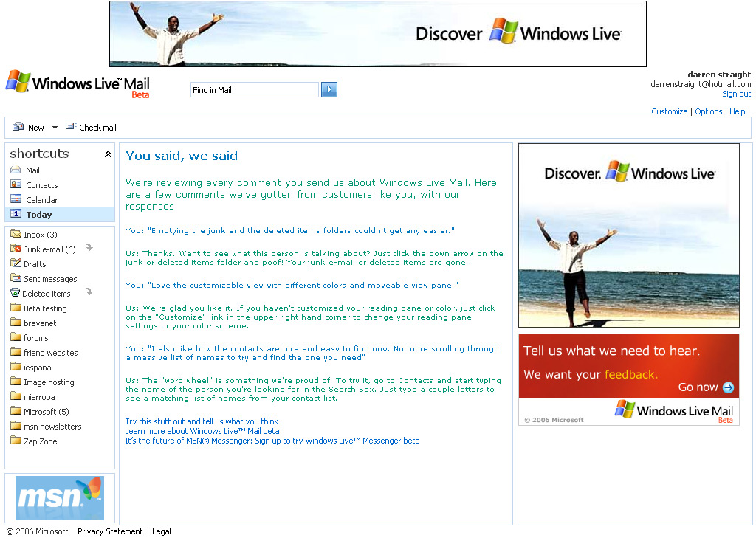Click the Check mail envelope icon
The width and height of the screenshot is (756, 538).
pyautogui.click(x=71, y=127)
